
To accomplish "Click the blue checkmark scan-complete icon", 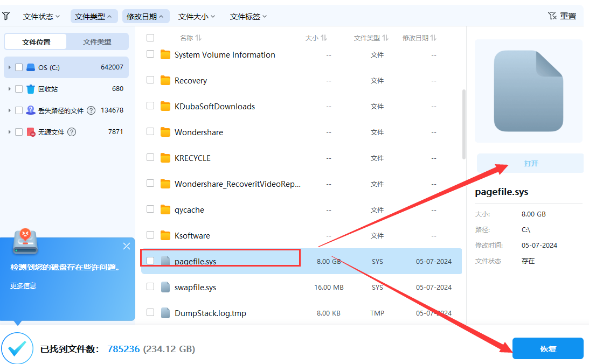I will click(x=17, y=348).
